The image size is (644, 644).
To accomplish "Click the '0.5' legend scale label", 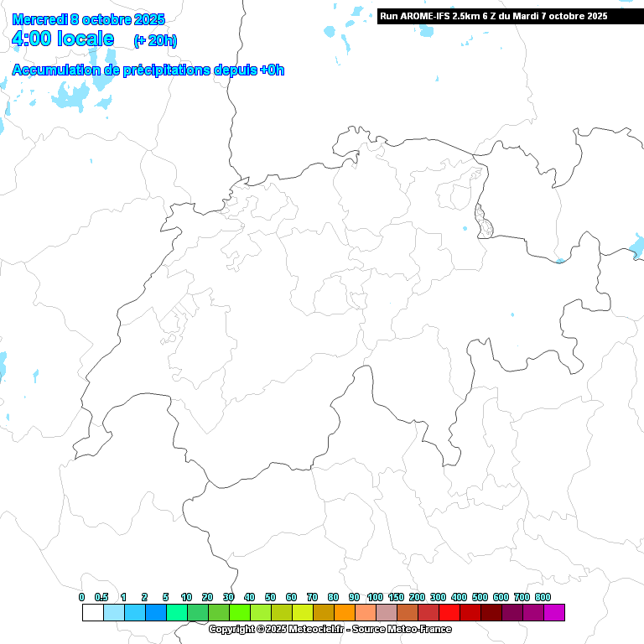I will click(101, 597).
